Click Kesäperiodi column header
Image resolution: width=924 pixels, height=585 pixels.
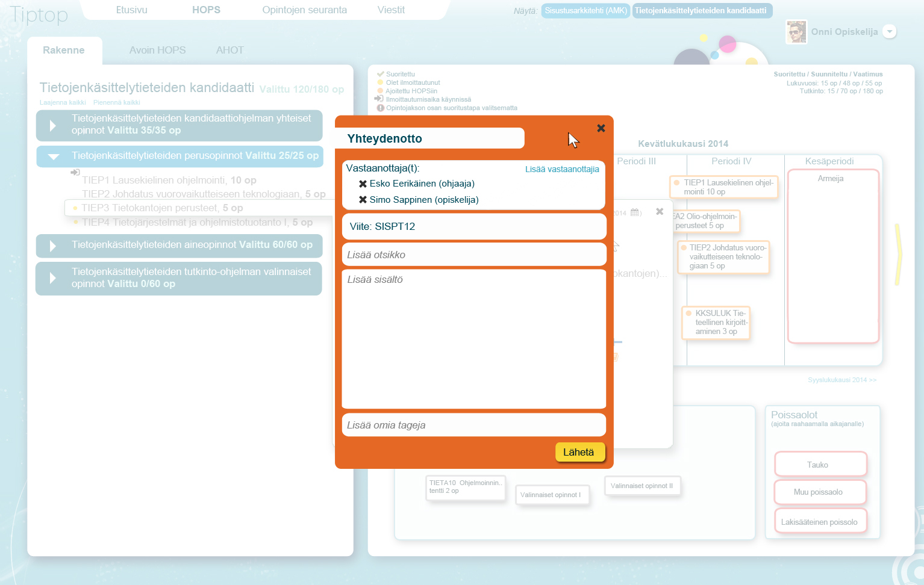[829, 161]
